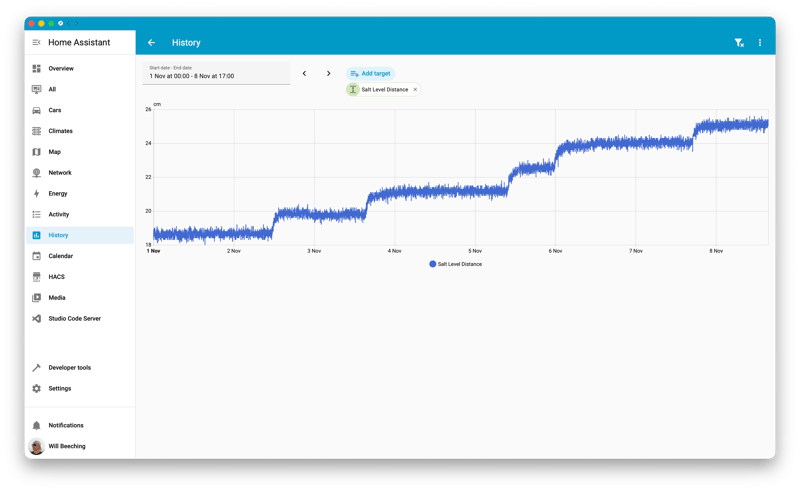Viewport: 800px width, 491px height.
Task: Go to previous date range
Action: 304,73
